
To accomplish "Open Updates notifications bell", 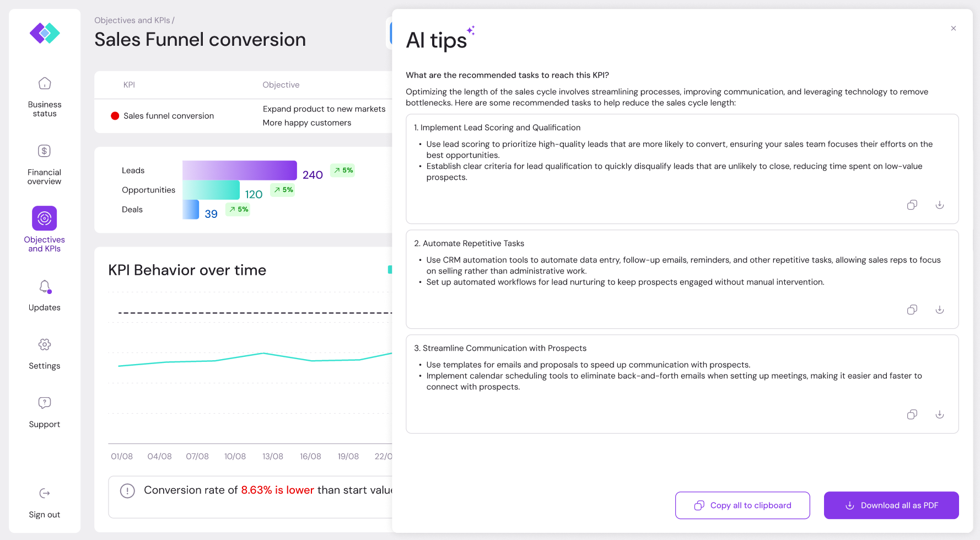I will point(45,287).
